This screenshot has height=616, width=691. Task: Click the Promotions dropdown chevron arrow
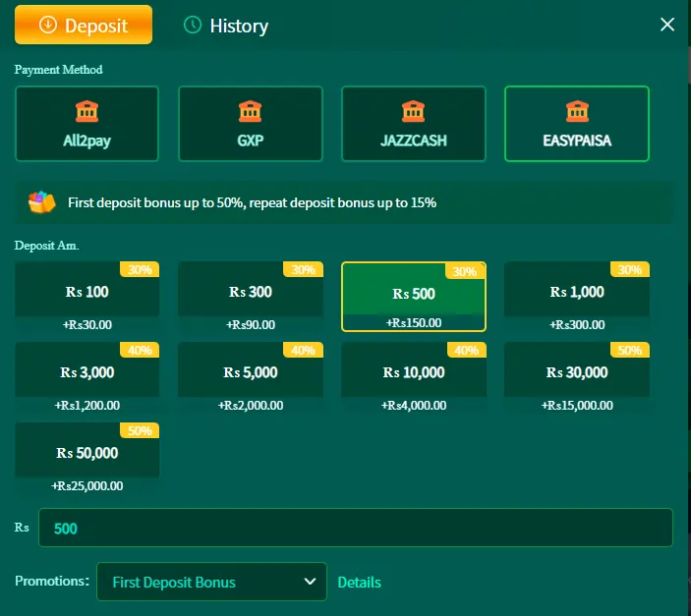click(308, 582)
